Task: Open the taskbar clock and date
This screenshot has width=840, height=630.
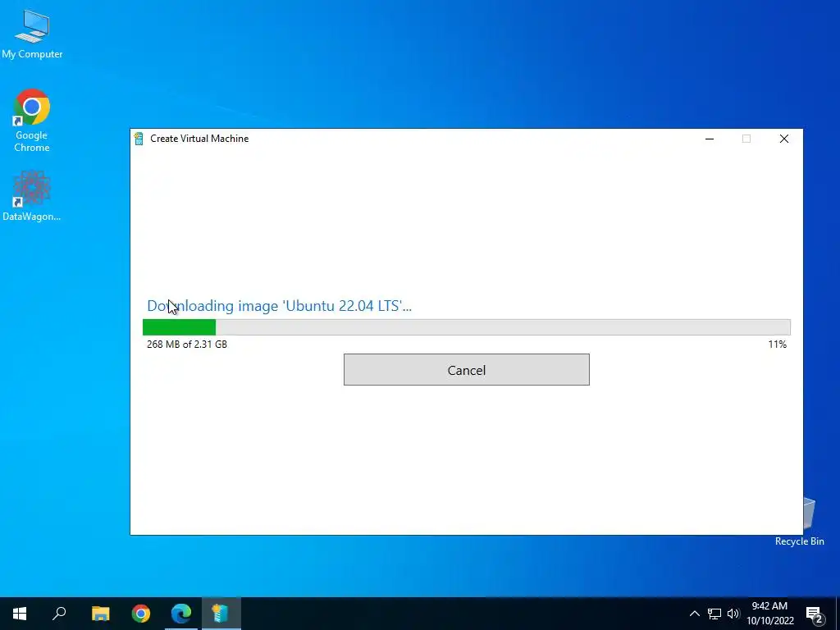Action: tap(769, 614)
